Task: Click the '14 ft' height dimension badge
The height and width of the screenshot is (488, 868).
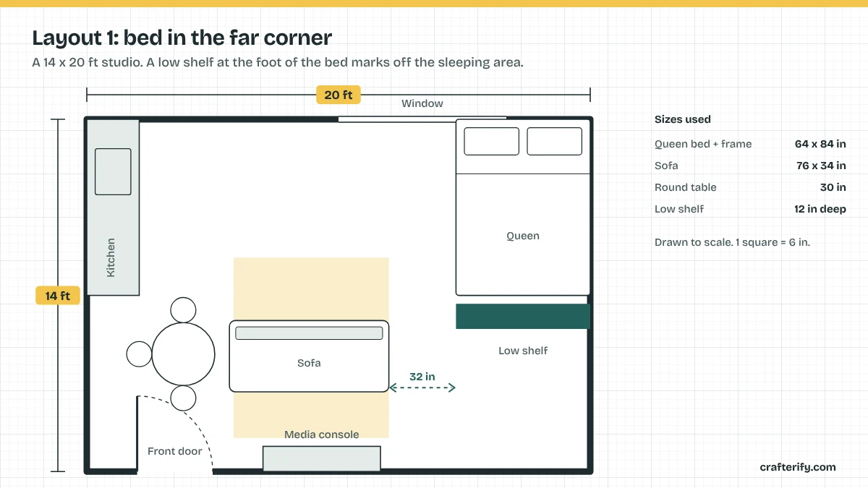Action: point(58,296)
